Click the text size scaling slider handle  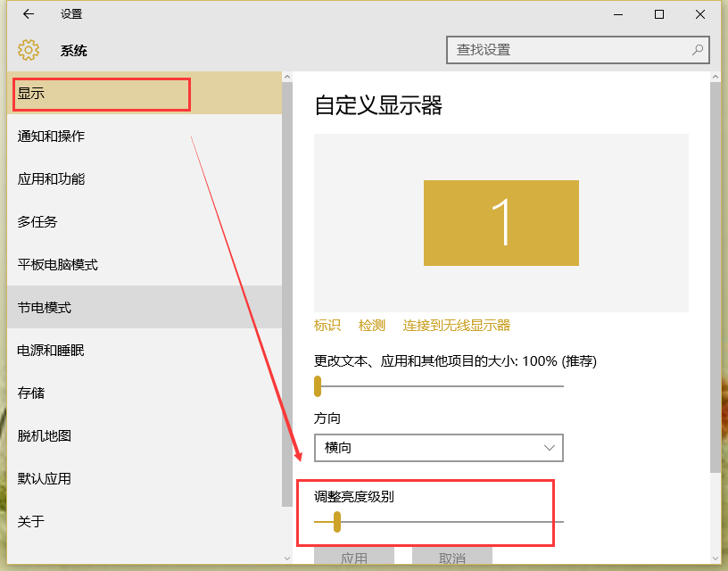pyautogui.click(x=318, y=386)
